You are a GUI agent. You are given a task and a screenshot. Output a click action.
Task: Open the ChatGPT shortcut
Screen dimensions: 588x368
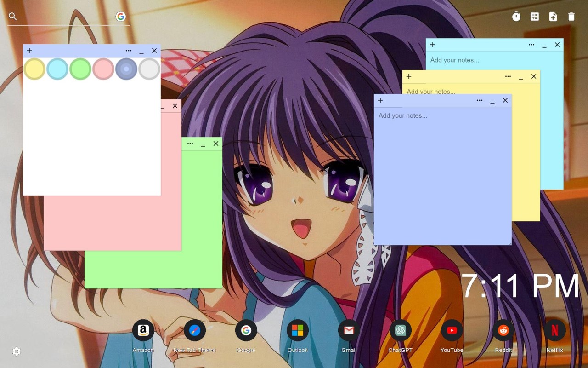point(401,330)
